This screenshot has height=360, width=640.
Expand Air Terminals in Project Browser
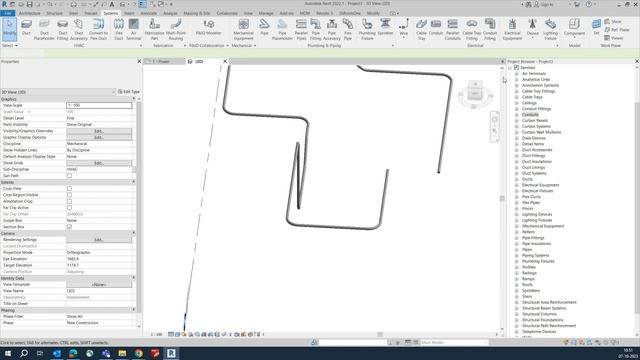pyautogui.click(x=517, y=74)
